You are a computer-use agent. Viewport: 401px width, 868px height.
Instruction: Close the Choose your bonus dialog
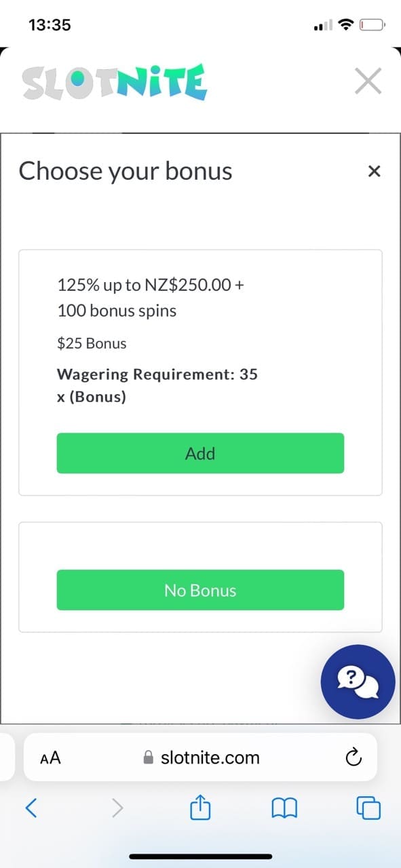tap(374, 172)
